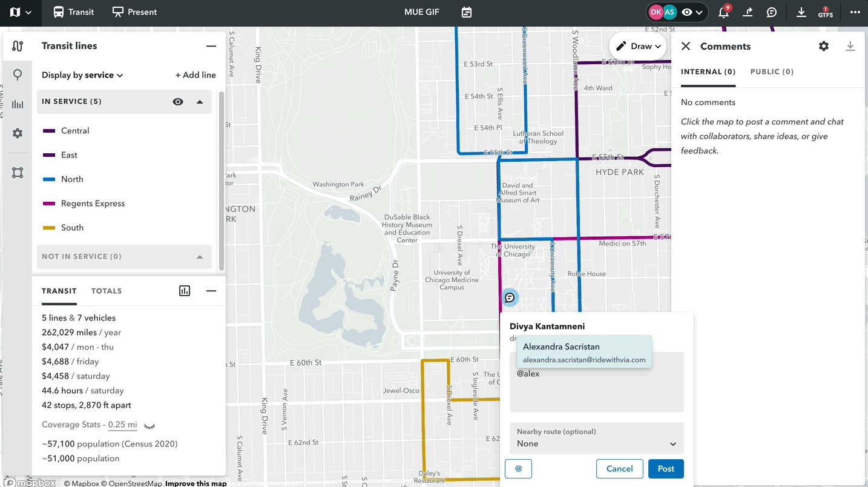Viewport: 868px width, 487px height.
Task: Open the Display by service dropdown
Action: 82,75
